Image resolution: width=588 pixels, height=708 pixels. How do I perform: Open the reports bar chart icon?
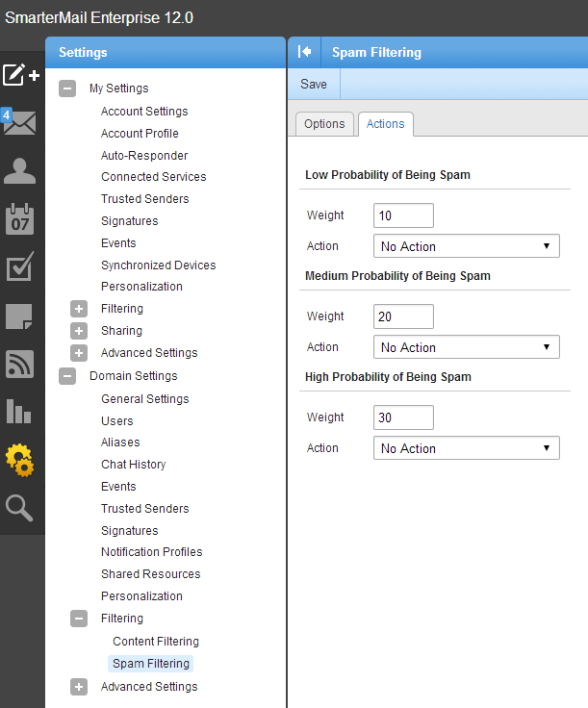(20, 412)
